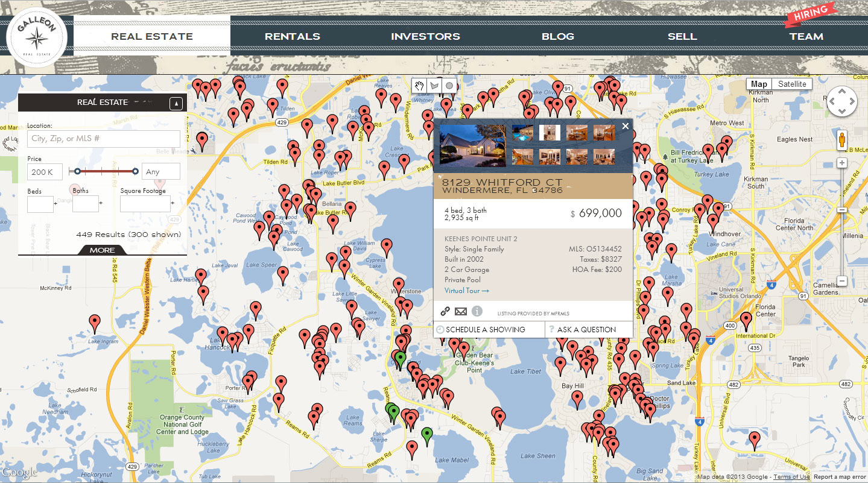Select the circle radius search tool
Screen dimensions: 868x483
(449, 86)
